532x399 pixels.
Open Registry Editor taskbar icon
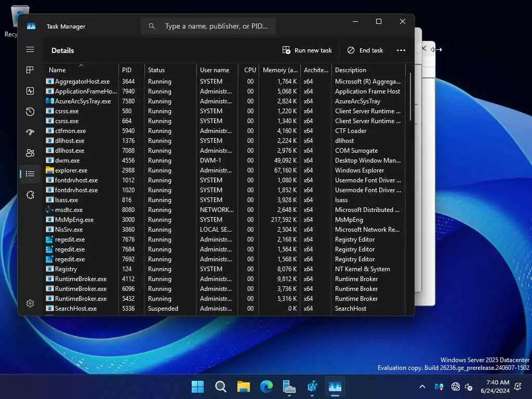click(312, 387)
